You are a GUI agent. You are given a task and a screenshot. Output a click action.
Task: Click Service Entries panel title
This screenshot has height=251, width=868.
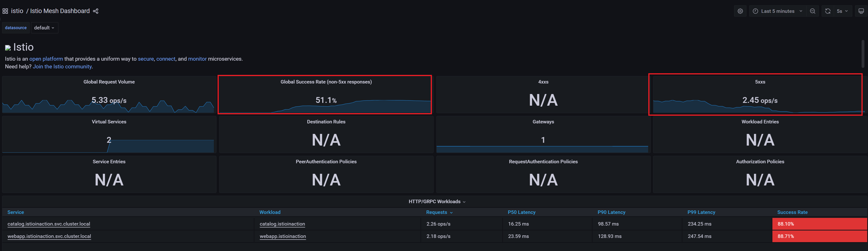[109, 162]
